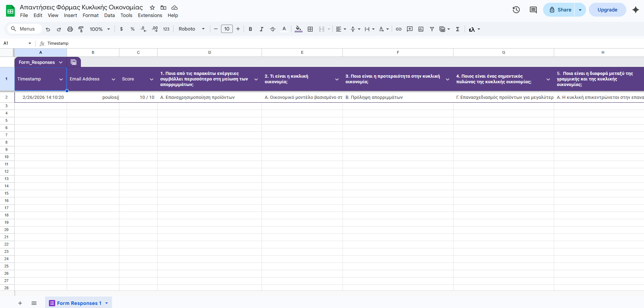Image resolution: width=644 pixels, height=308 pixels.
Task: Toggle strikethrough formatting
Action: click(273, 29)
